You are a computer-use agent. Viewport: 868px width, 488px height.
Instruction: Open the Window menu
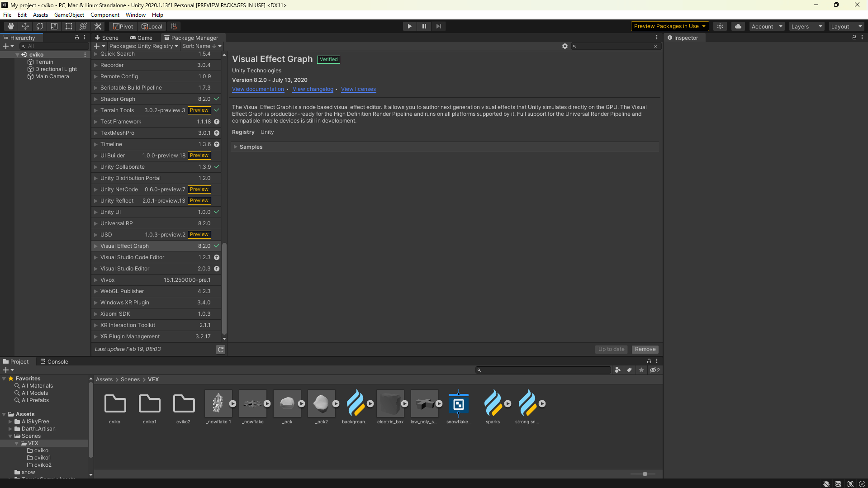tap(135, 15)
